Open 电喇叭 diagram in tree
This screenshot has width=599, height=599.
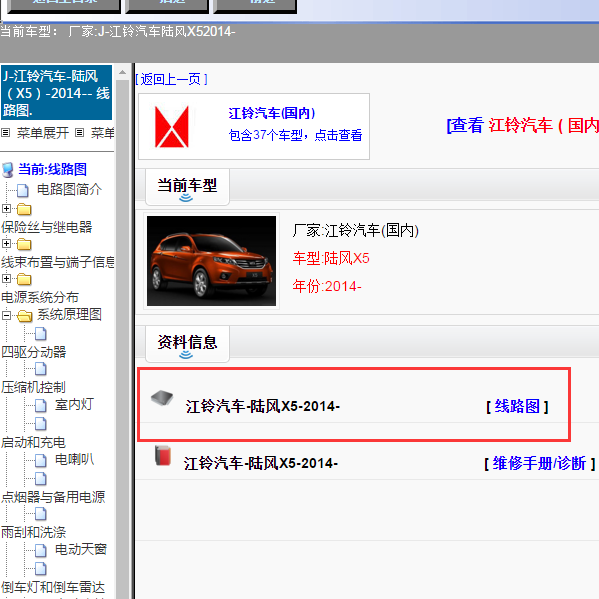pyautogui.click(x=74, y=459)
